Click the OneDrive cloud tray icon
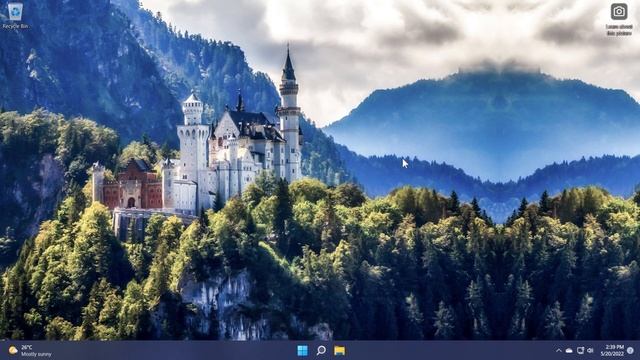This screenshot has height=360, width=640. pos(569,350)
